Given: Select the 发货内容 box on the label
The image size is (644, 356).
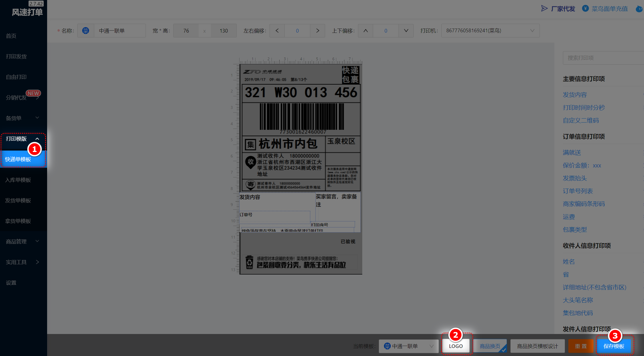Looking at the screenshot, I should (277, 201).
